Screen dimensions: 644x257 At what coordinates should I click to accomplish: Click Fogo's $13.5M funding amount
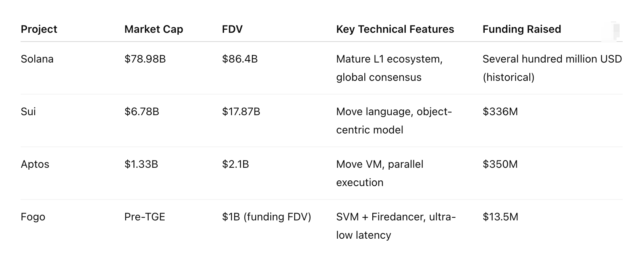500,217
